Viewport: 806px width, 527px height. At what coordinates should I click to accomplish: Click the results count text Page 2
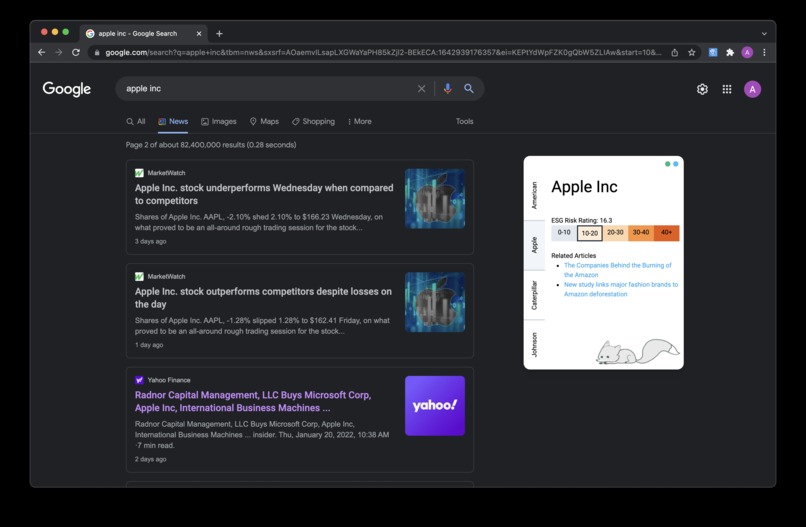coord(211,145)
